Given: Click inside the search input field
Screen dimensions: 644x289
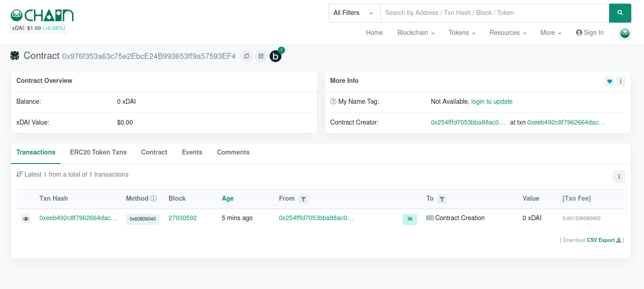Looking at the screenshot, I should [494, 13].
